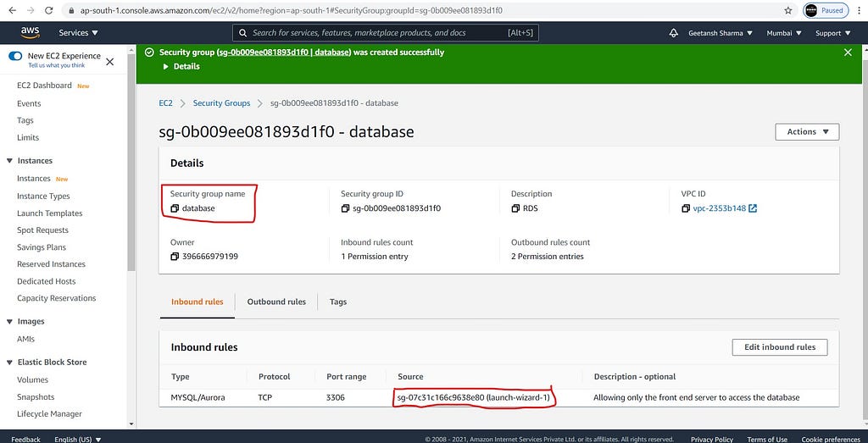The image size is (868, 443).
Task: Copy security group ID sg-0b009ee081893d1f0
Action: coord(346,208)
